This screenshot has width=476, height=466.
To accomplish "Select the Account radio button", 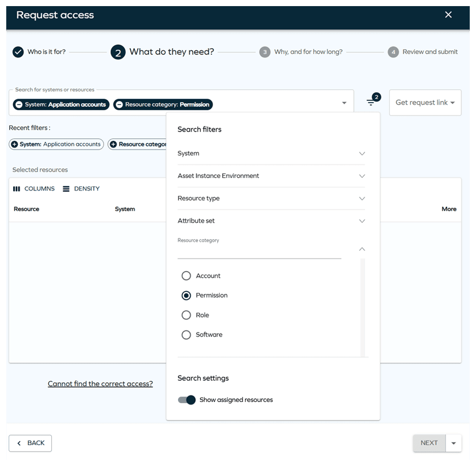I will click(186, 276).
